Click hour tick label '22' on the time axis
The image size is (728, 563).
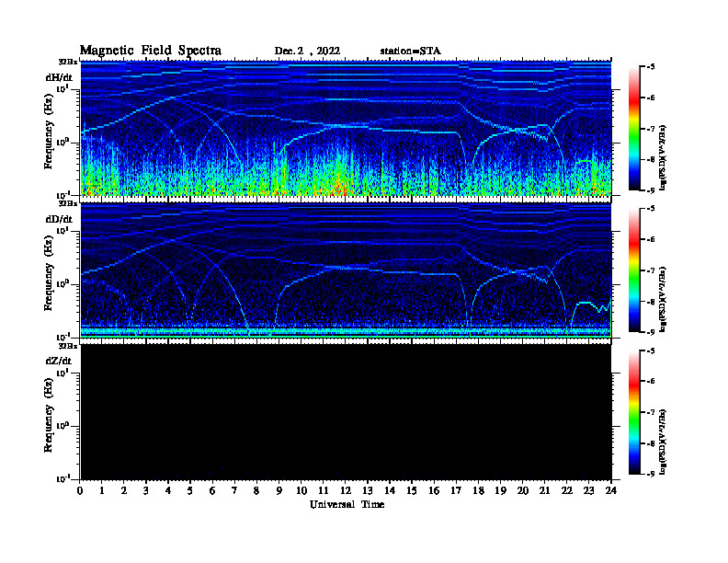(566, 491)
